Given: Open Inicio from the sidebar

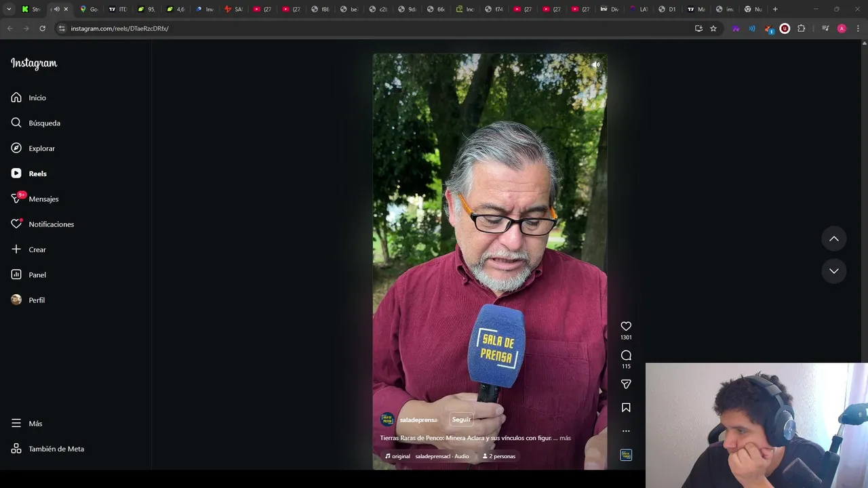Looking at the screenshot, I should 28,98.
